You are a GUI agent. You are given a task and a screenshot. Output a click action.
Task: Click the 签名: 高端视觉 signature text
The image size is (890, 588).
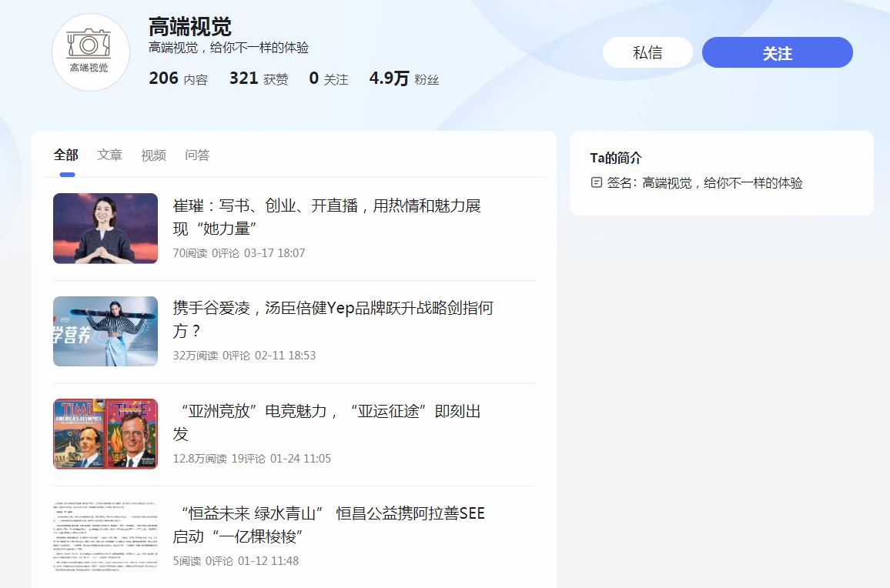point(705,182)
